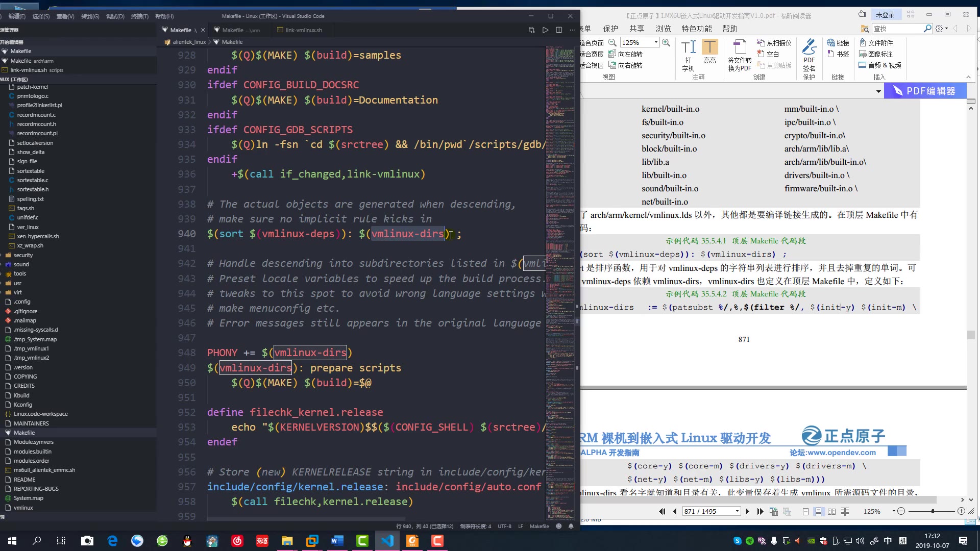Expand the sound folder in explorer

(x=21, y=264)
